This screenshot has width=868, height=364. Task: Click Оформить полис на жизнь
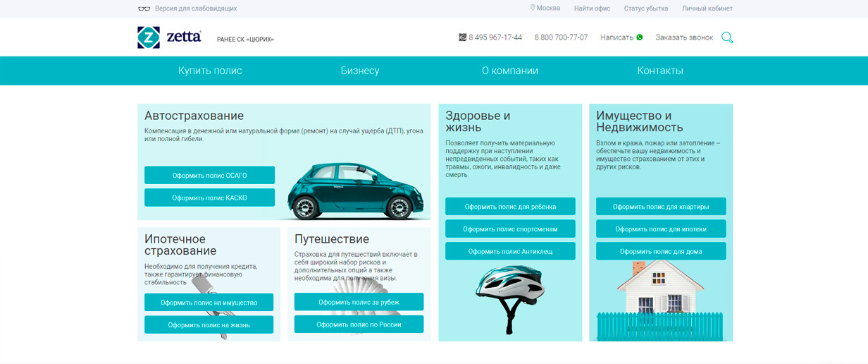pyautogui.click(x=209, y=324)
